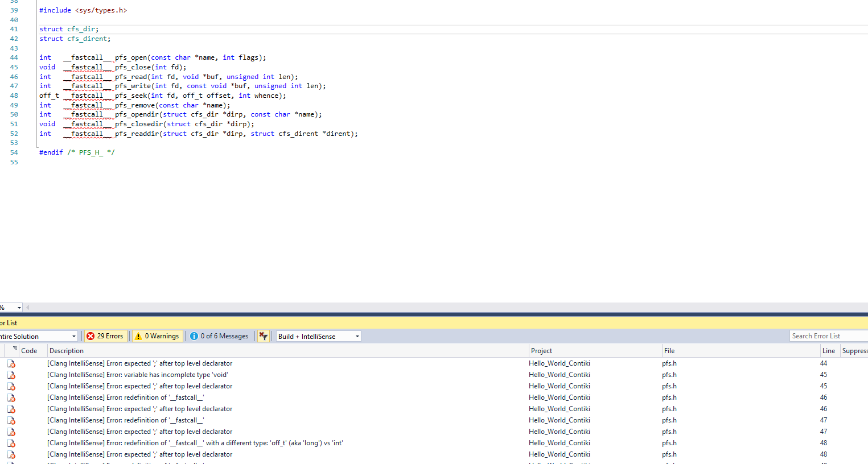Sort by the Description column header

(287, 351)
